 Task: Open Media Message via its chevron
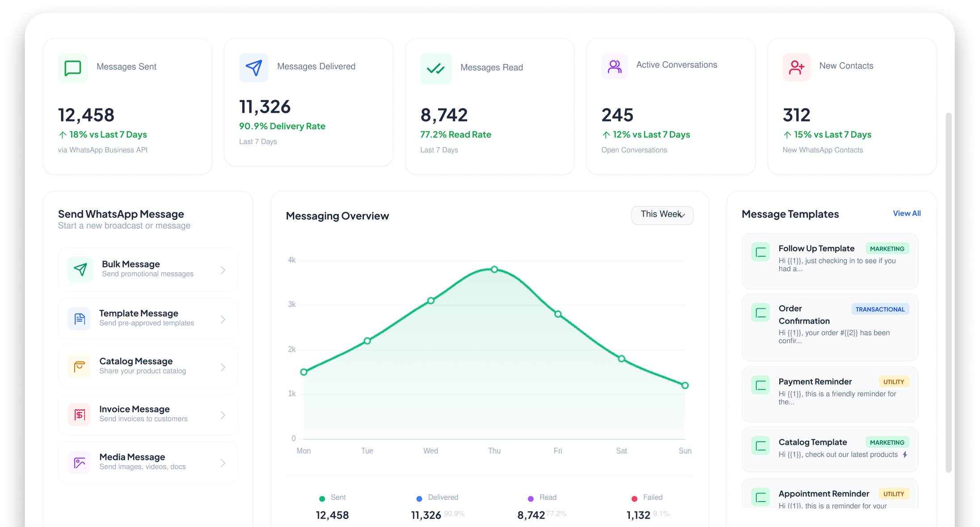pyautogui.click(x=223, y=463)
